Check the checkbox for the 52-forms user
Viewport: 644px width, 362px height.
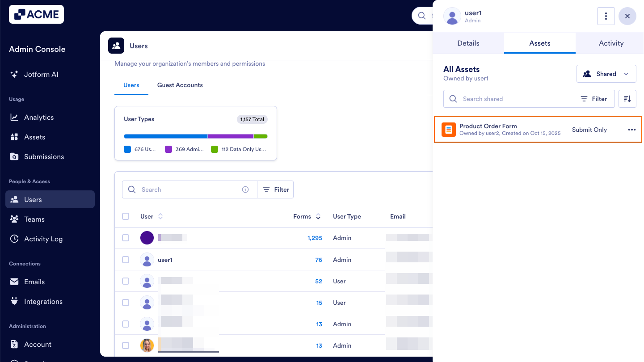pos(126,281)
